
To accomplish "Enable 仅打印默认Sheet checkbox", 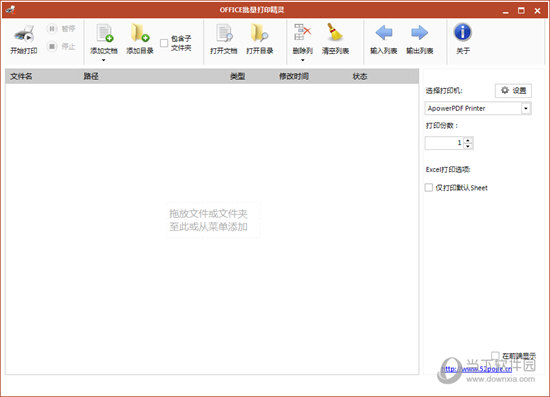I will pyautogui.click(x=429, y=188).
